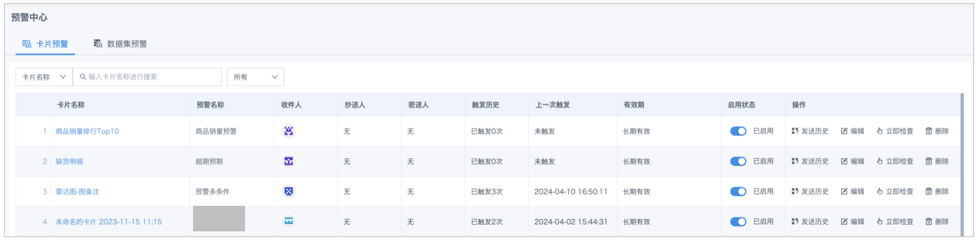Switch to the 数据集预警 tab
980x246 pixels.
pyautogui.click(x=121, y=44)
